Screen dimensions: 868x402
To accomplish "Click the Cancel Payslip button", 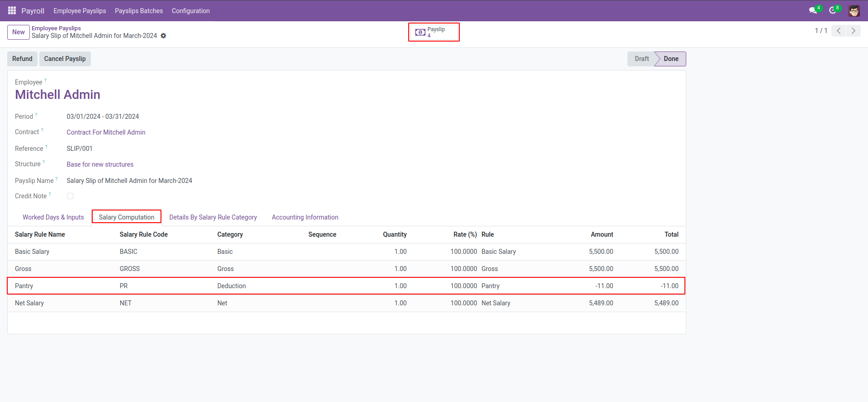I will tap(65, 59).
